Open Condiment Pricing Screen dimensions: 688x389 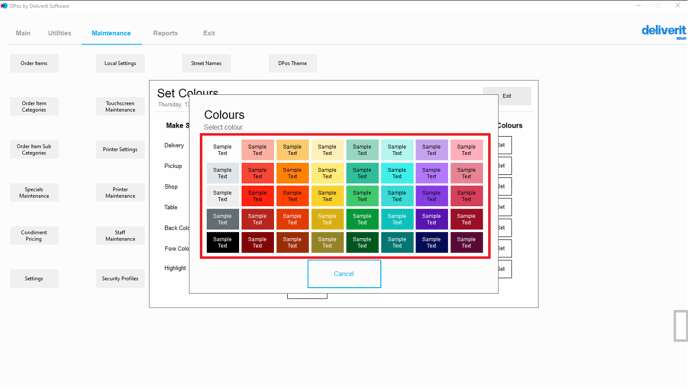34,236
